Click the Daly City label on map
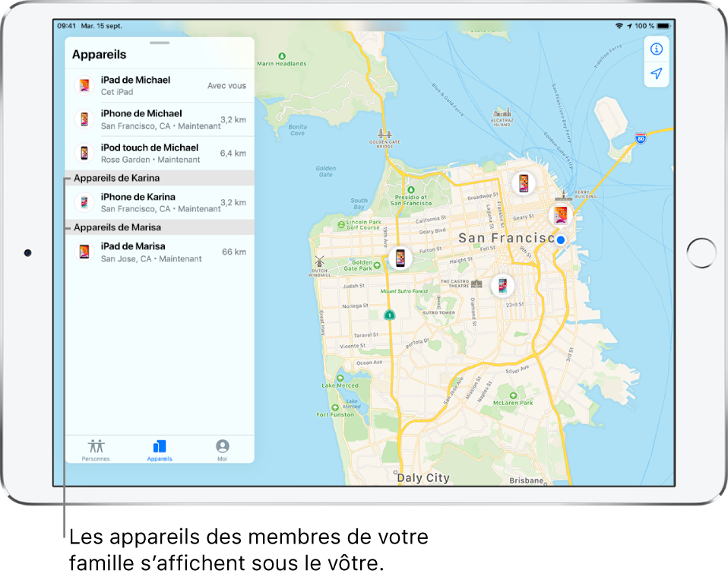 (423, 478)
